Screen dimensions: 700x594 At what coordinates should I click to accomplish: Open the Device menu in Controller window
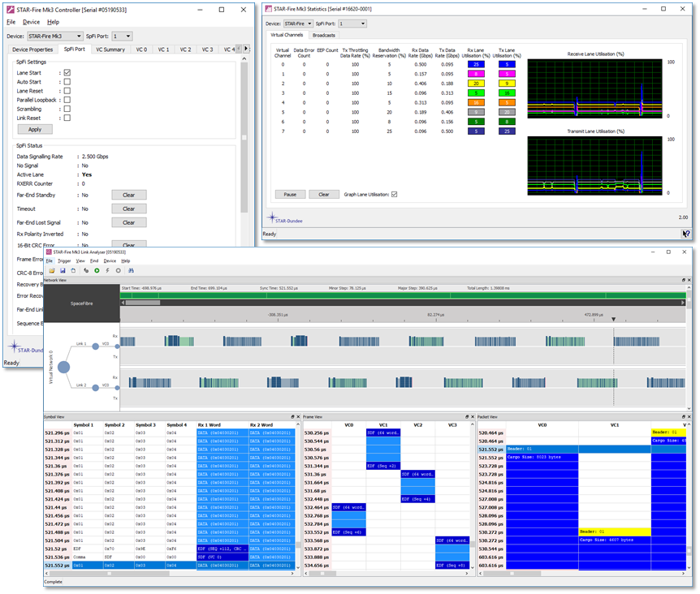pos(31,22)
